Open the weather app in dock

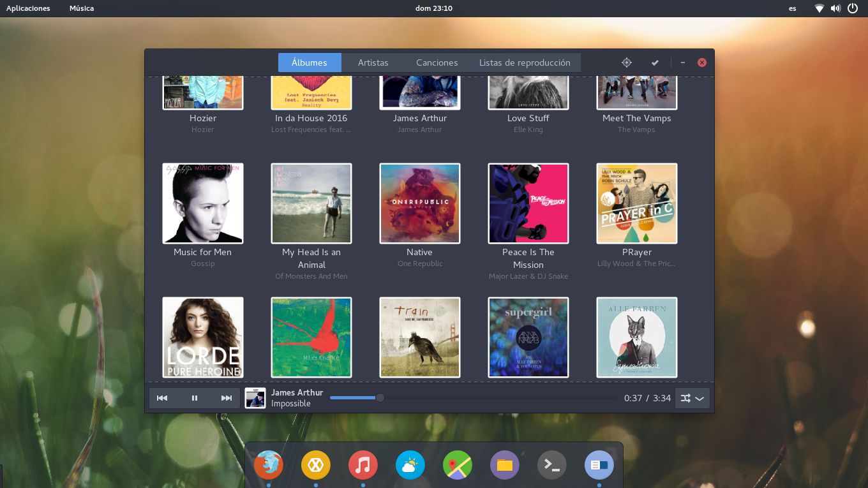click(410, 465)
